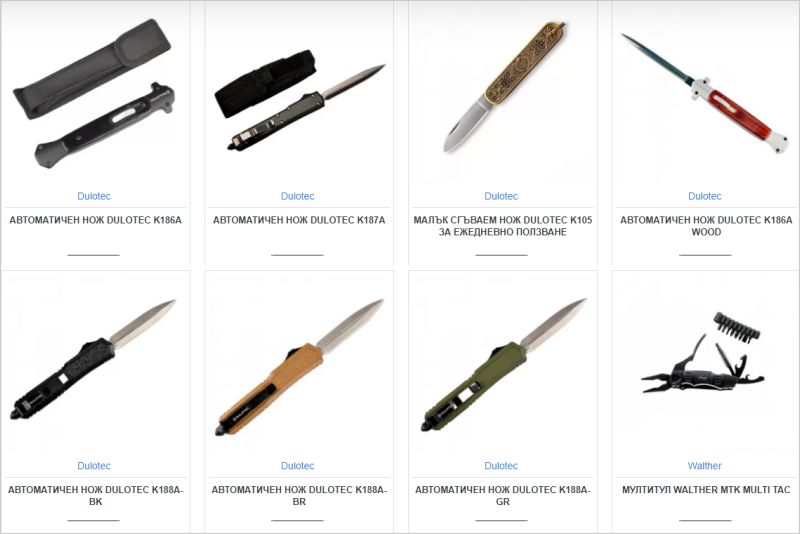Open the red wood stiletto knife image
The image size is (800, 534).
(x=704, y=94)
